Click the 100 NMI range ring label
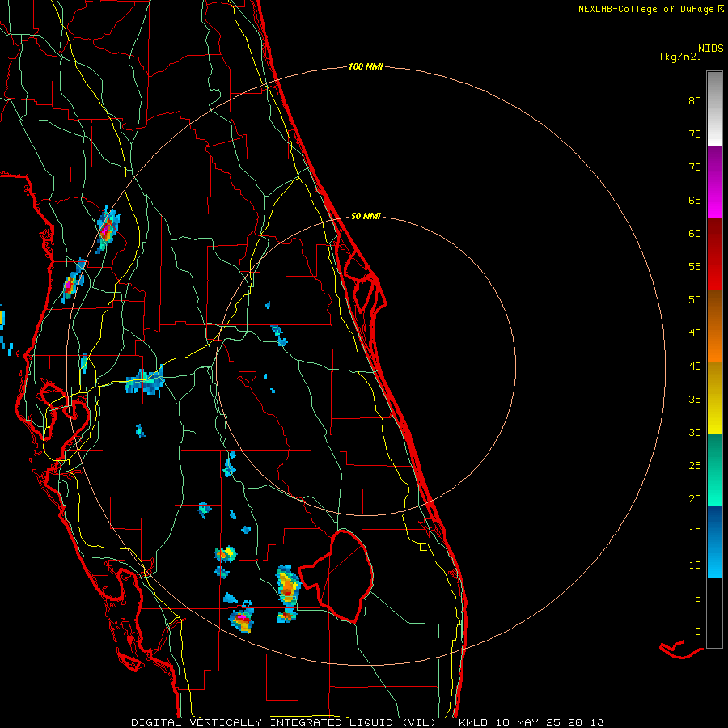The height and width of the screenshot is (728, 728). (366, 67)
